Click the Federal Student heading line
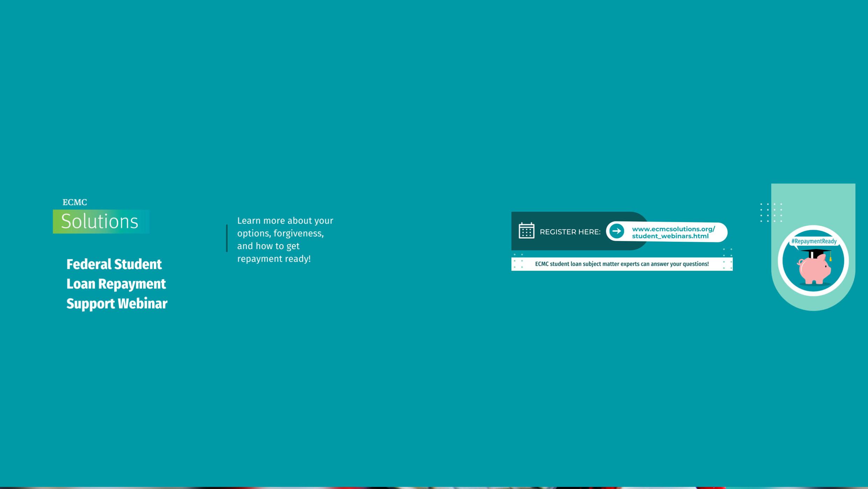 click(x=114, y=264)
